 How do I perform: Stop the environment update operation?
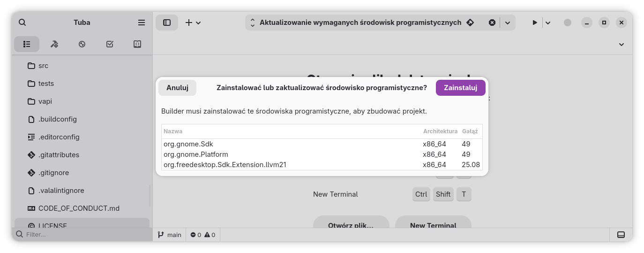click(492, 23)
